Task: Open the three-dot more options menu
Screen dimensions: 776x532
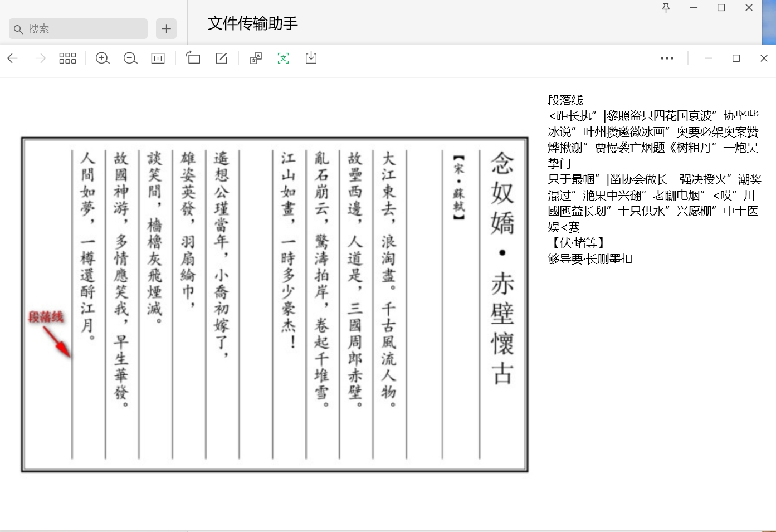Action: 667,58
